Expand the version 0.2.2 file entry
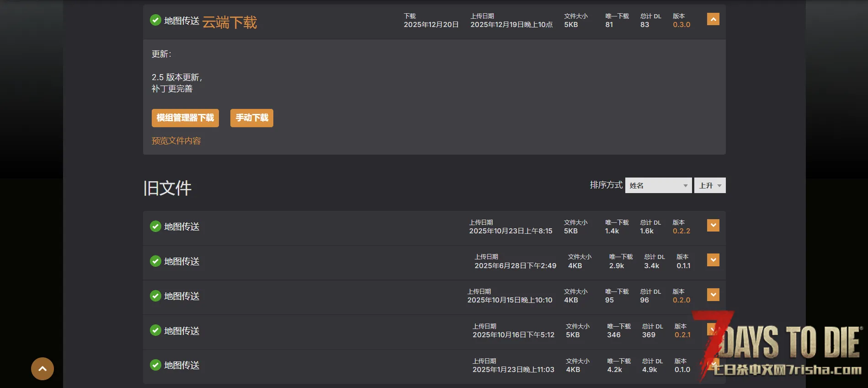The image size is (868, 388). (713, 226)
